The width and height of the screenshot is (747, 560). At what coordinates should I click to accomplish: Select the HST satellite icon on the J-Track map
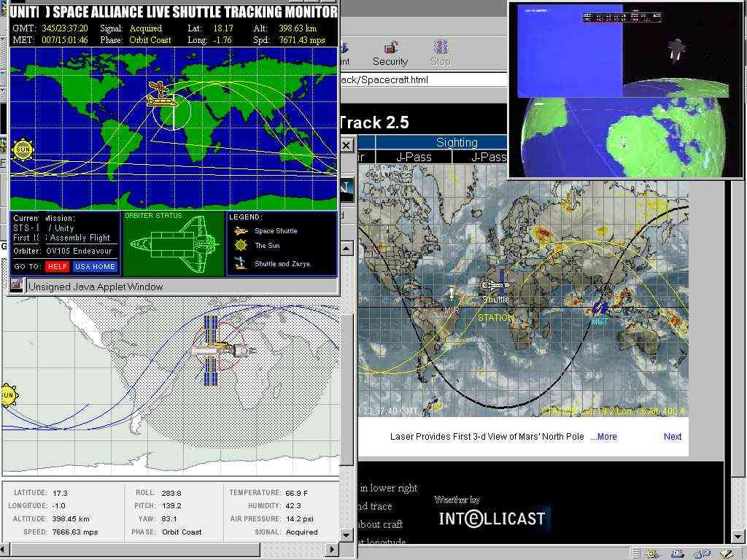pyautogui.click(x=600, y=308)
